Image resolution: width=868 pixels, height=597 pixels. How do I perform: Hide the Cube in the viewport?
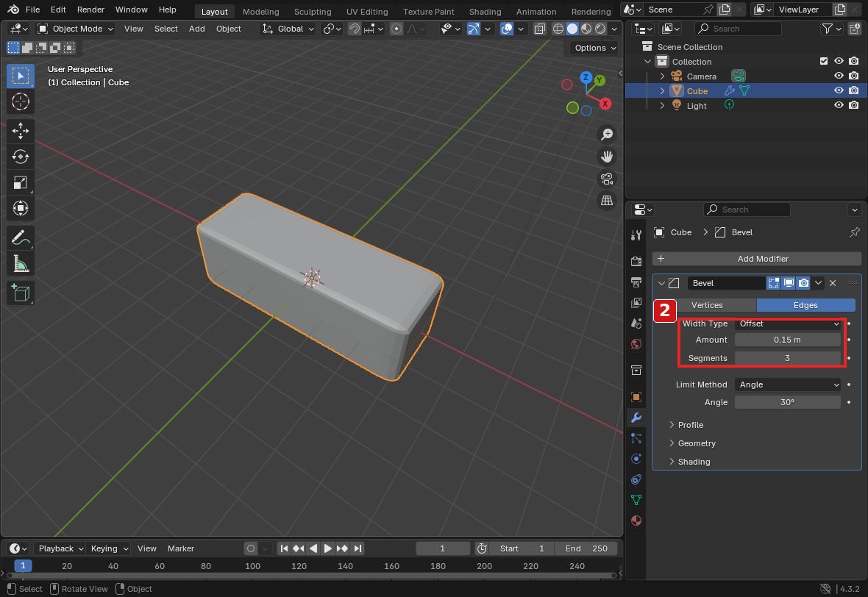[x=839, y=90]
